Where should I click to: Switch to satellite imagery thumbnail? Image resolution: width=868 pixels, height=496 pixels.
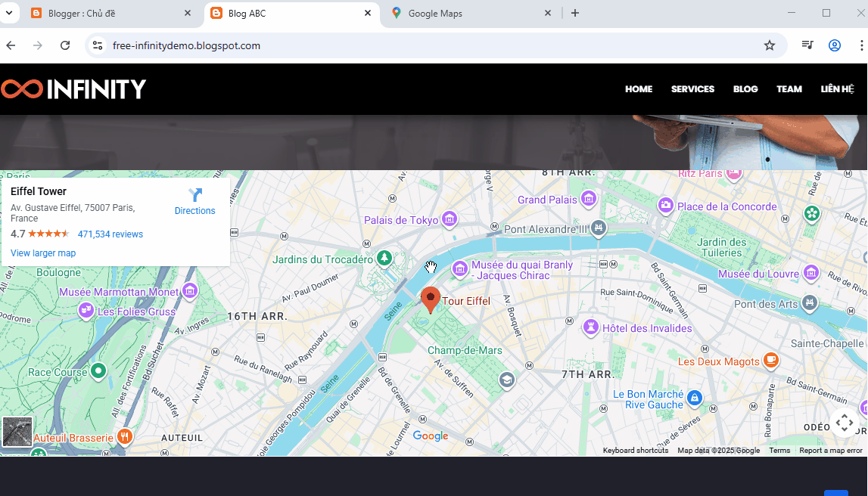(17, 431)
